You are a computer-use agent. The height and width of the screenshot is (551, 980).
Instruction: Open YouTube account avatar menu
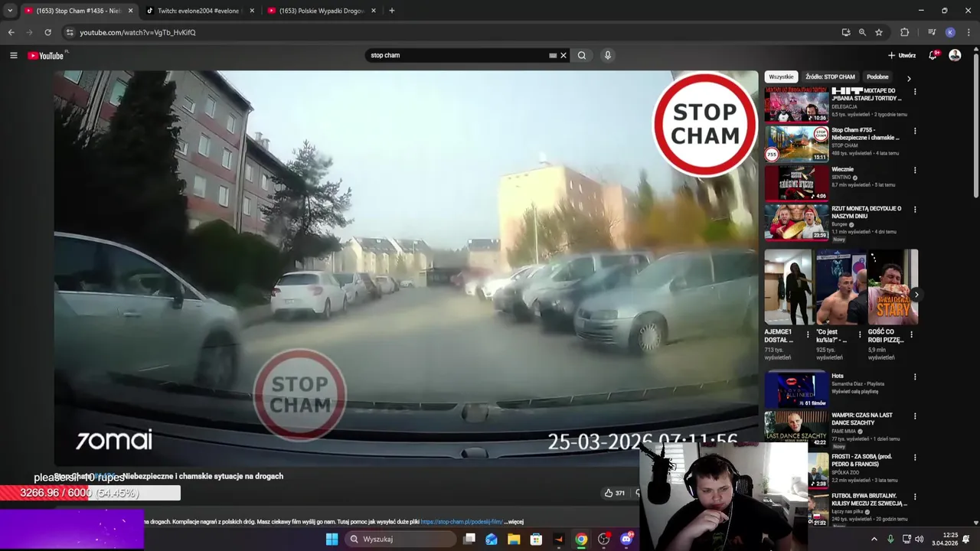(x=955, y=55)
